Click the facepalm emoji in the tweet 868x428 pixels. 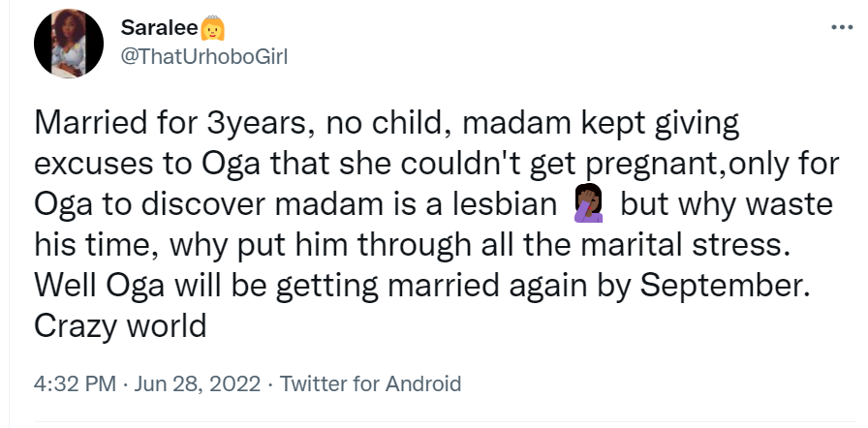(588, 203)
